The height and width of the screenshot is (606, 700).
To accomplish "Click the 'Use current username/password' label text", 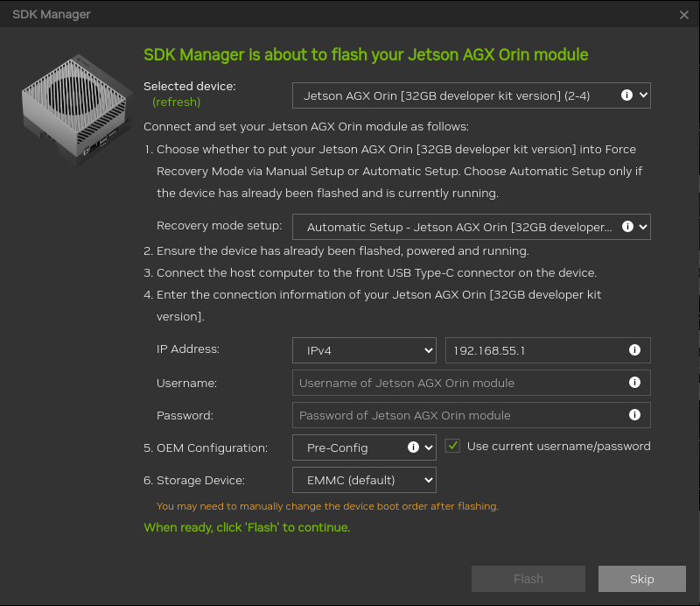I will (558, 446).
